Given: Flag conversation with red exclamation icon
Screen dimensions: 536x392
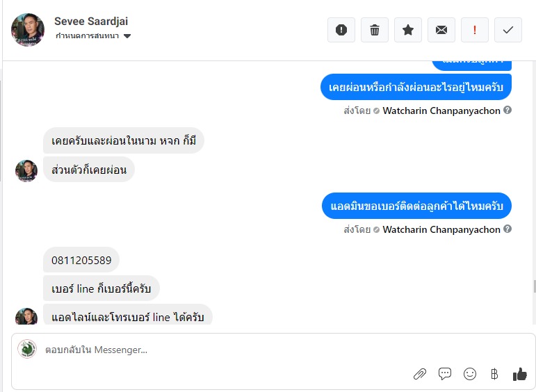Looking at the screenshot, I should [475, 30].
